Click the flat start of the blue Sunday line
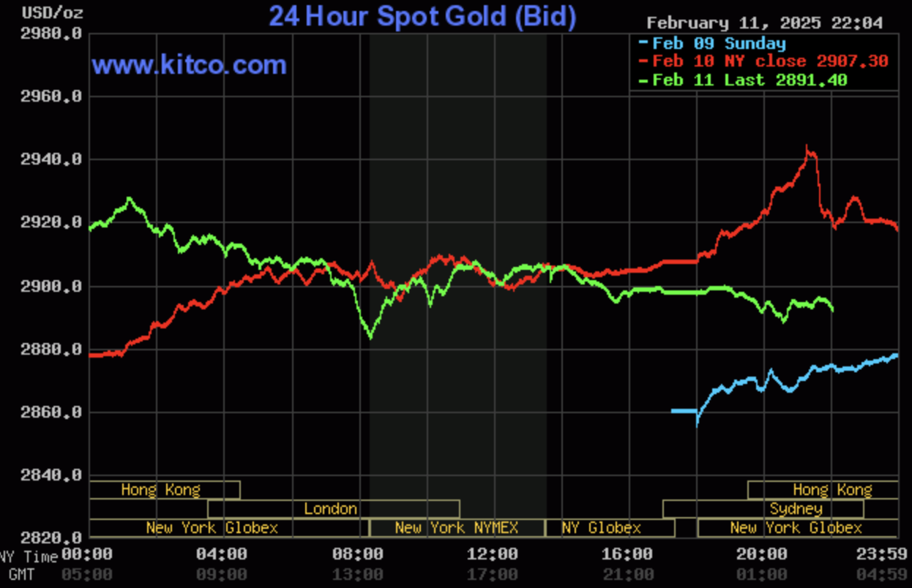The width and height of the screenshot is (912, 588). [684, 411]
